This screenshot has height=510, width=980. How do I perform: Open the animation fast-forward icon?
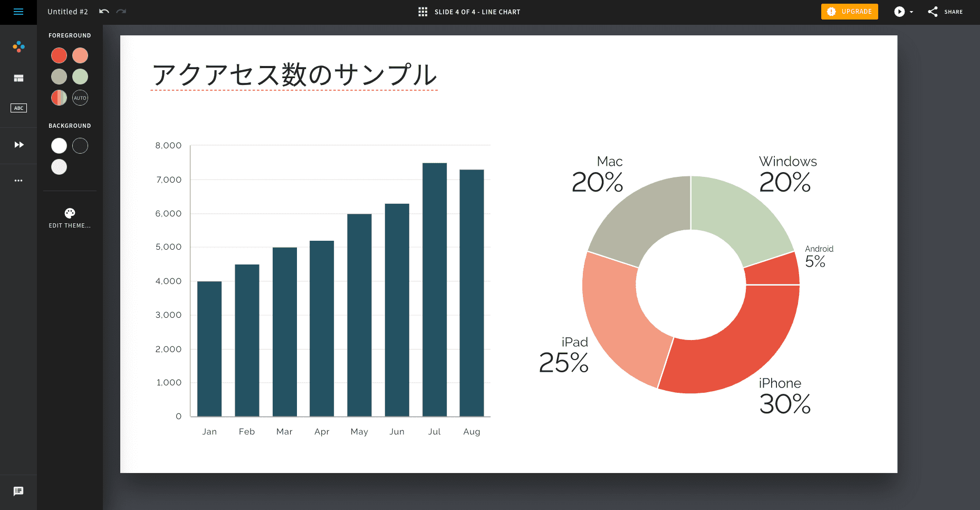(x=18, y=145)
